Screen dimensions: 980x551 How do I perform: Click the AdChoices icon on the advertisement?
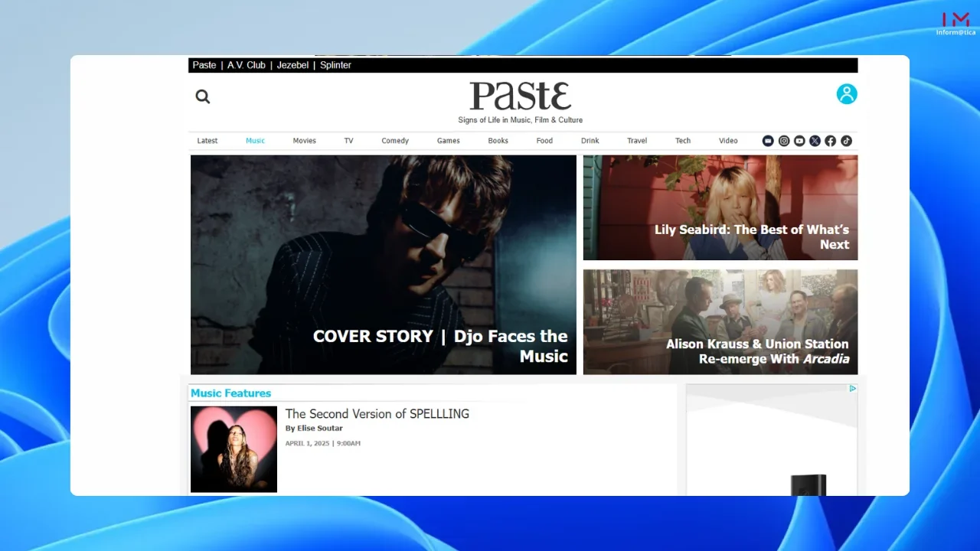(852, 389)
